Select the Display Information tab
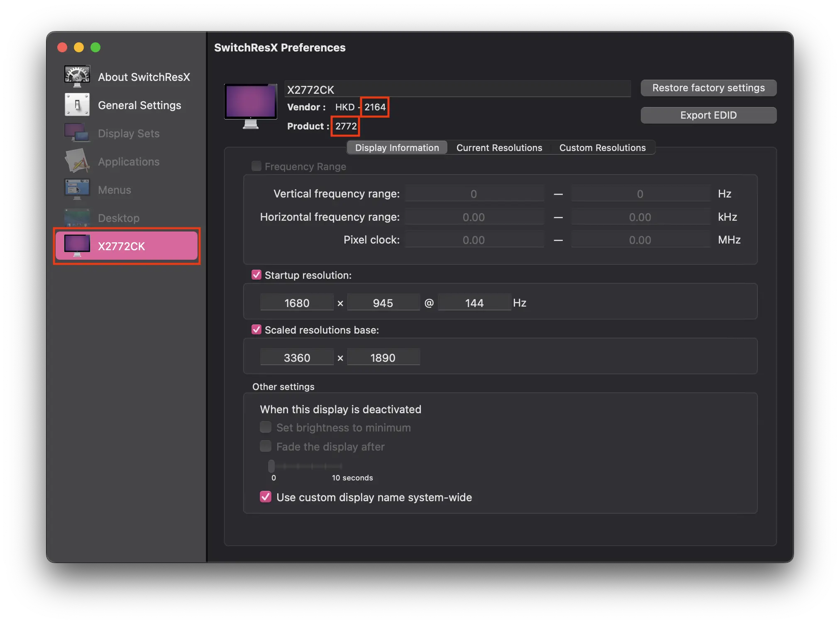 (397, 148)
